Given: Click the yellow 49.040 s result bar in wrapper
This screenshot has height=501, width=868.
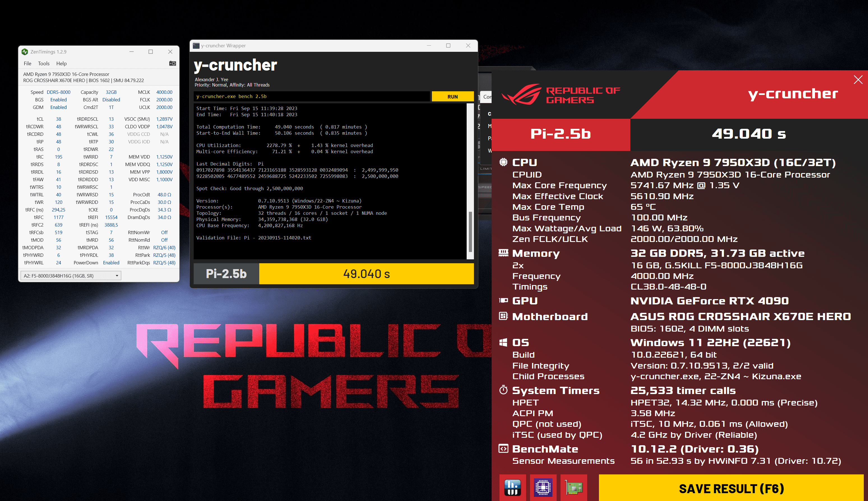Looking at the screenshot, I should tap(366, 274).
